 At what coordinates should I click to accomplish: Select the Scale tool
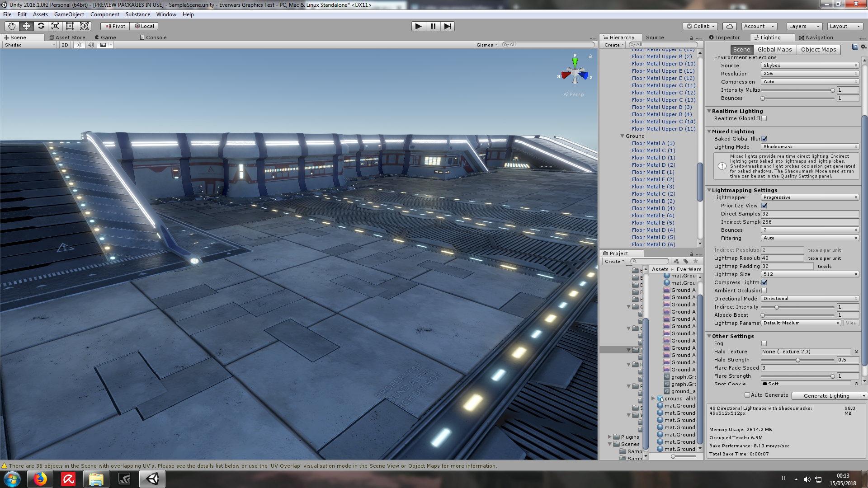55,26
